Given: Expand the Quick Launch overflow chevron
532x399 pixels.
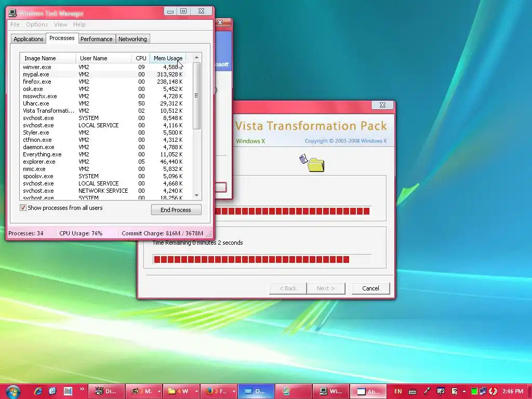Looking at the screenshot, I should tap(82, 389).
